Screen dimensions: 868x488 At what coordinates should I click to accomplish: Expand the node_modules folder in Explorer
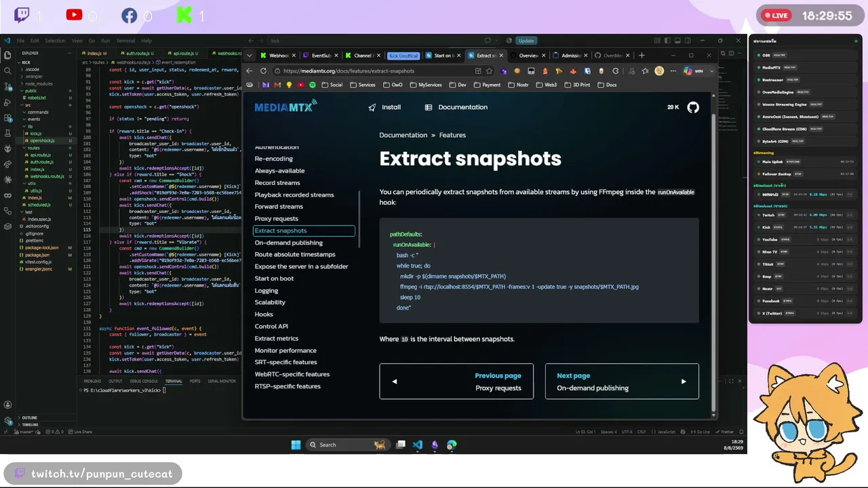pyautogui.click(x=39, y=84)
